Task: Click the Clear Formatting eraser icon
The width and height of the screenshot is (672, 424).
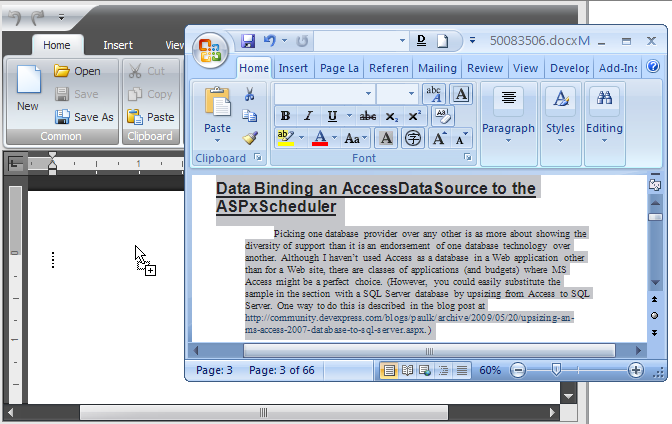Action: click(x=442, y=116)
